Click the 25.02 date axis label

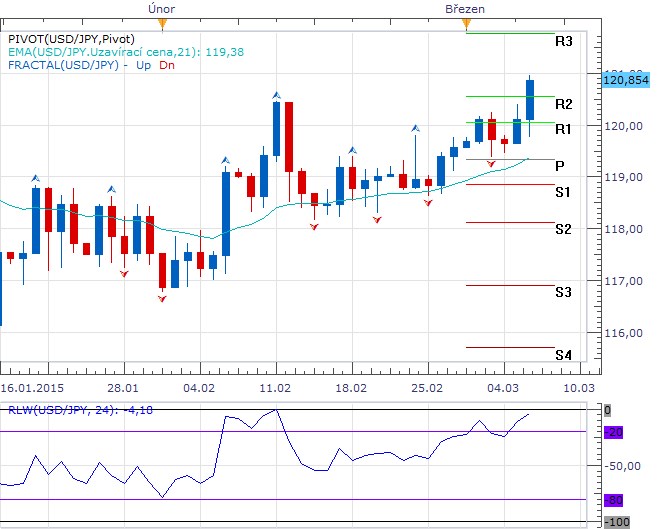427,387
